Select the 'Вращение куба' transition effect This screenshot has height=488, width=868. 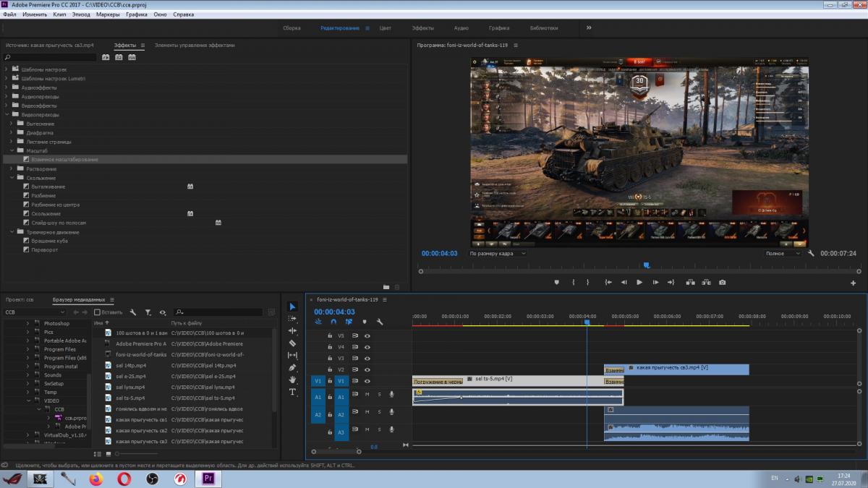pyautogui.click(x=49, y=241)
